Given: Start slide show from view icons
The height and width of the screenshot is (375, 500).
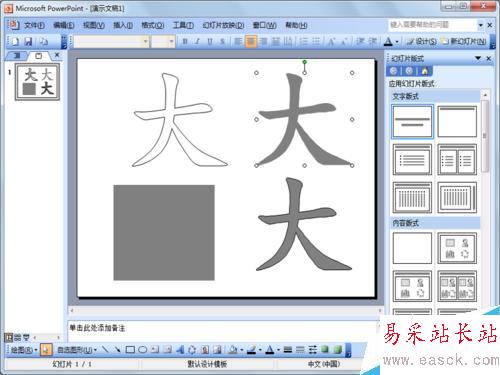Looking at the screenshot, I should 26,337.
